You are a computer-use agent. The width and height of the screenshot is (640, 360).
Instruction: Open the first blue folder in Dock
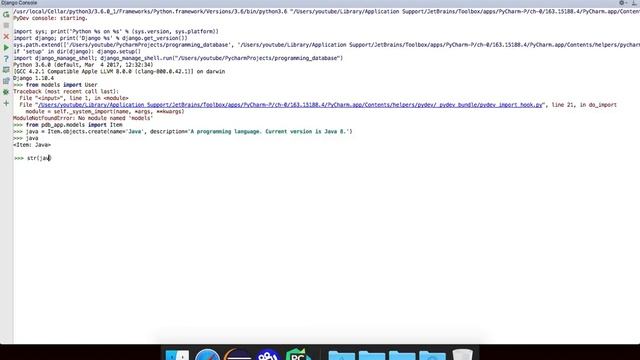(x=341, y=355)
